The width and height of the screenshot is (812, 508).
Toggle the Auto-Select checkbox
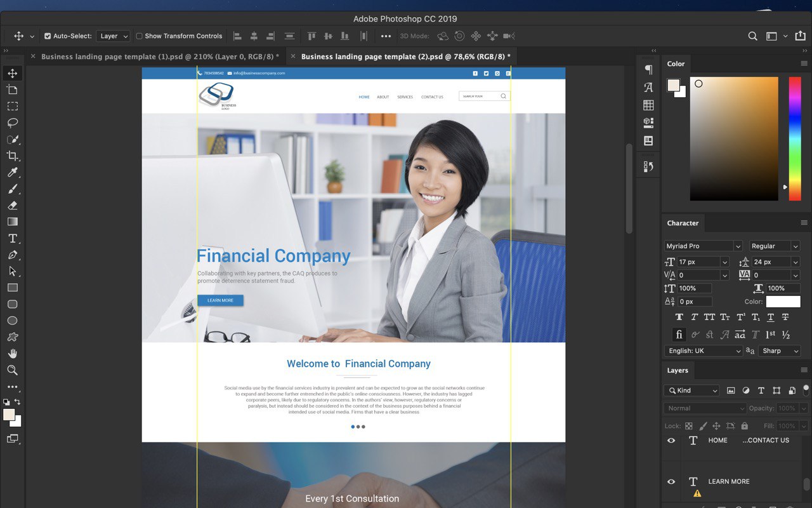tap(48, 36)
